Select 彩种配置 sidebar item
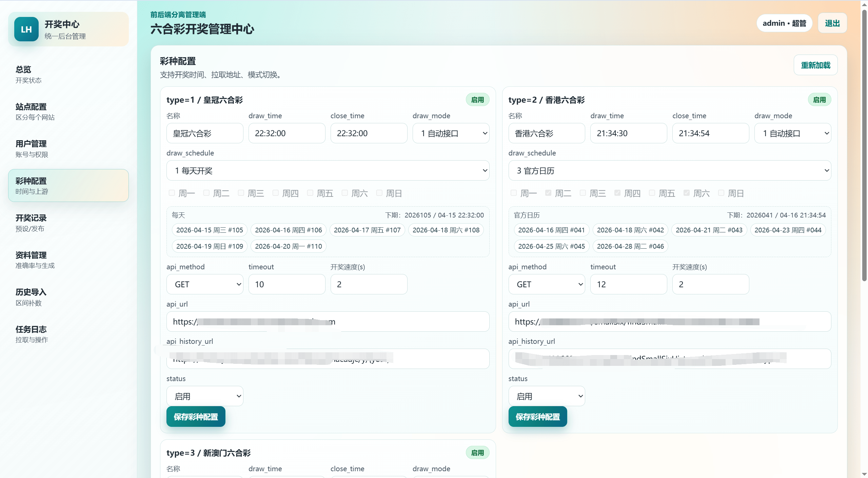This screenshot has width=868, height=478. 68,186
